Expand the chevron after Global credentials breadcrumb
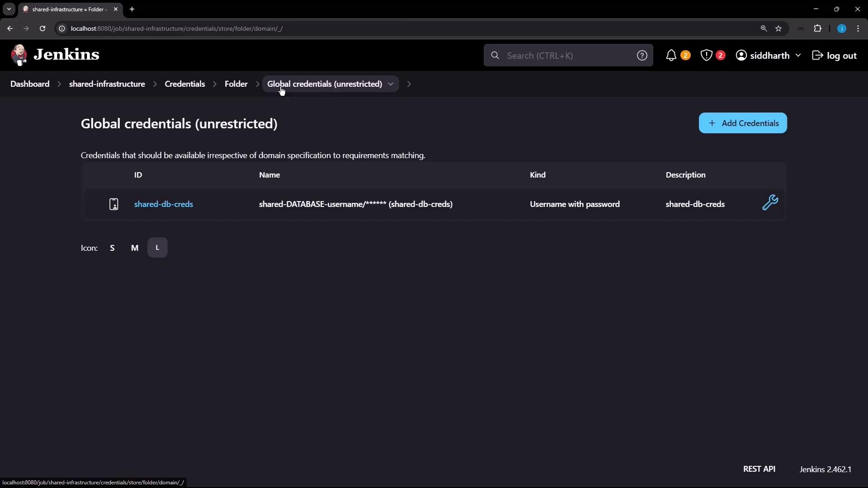The height and width of the screenshot is (488, 868). click(409, 84)
